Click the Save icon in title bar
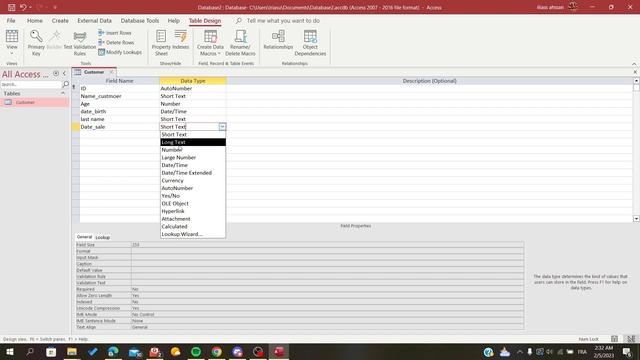Viewport: 640px width, 360px height. (11, 7)
